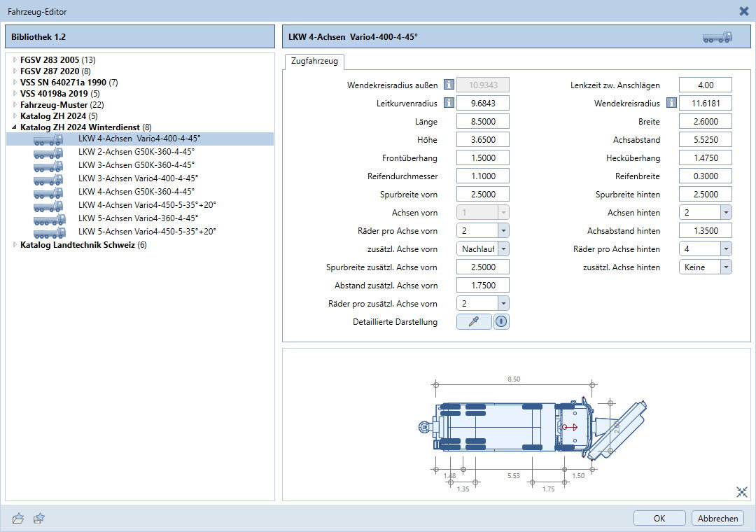Toggle the round switch beside Detaillierte Darstellung eyedropper

pos(501,322)
